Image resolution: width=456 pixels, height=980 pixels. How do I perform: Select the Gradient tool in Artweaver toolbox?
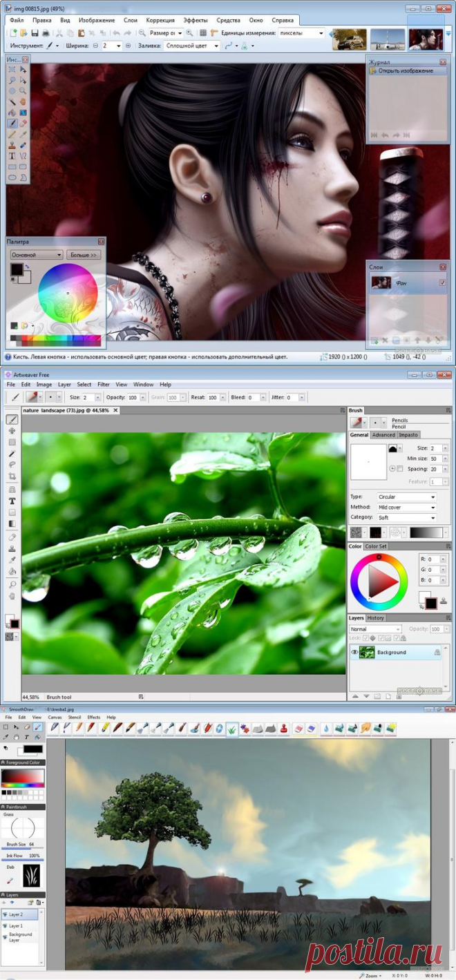[x=12, y=524]
